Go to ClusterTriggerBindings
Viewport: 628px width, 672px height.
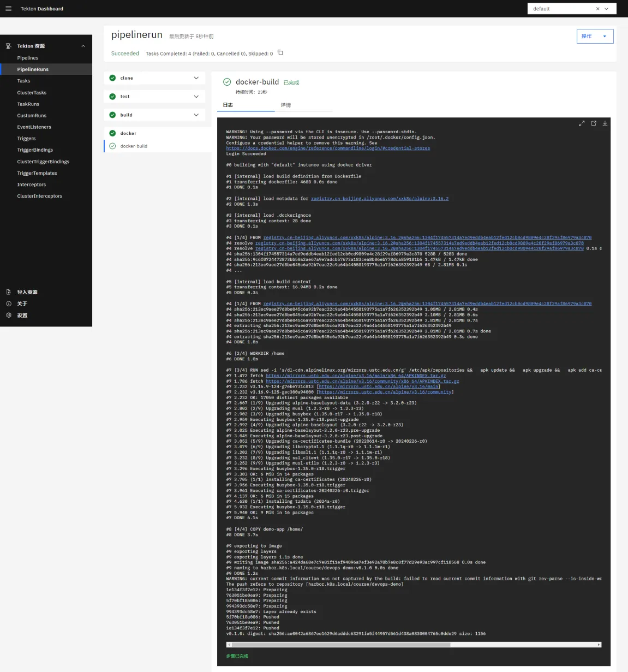coord(43,162)
